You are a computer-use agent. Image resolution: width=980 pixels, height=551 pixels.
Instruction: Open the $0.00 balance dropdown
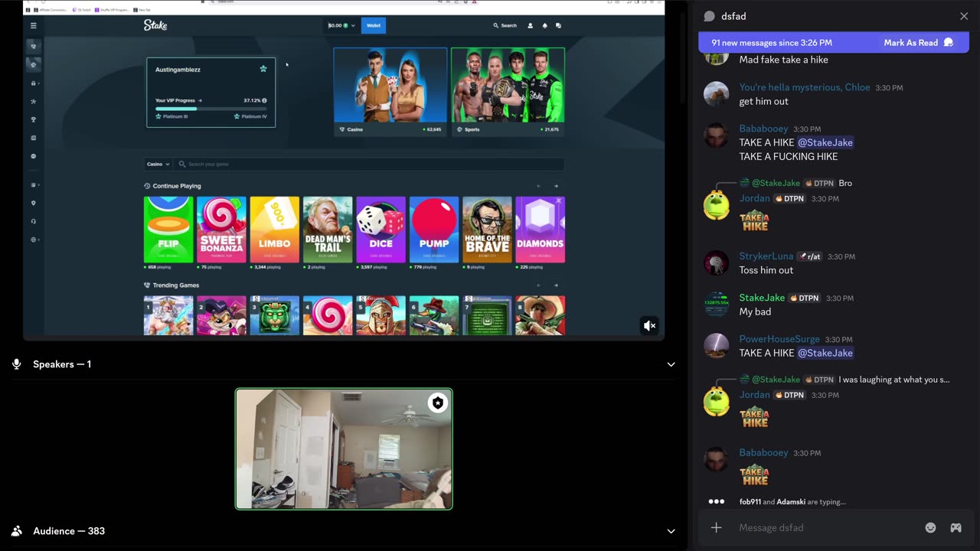pyautogui.click(x=341, y=25)
